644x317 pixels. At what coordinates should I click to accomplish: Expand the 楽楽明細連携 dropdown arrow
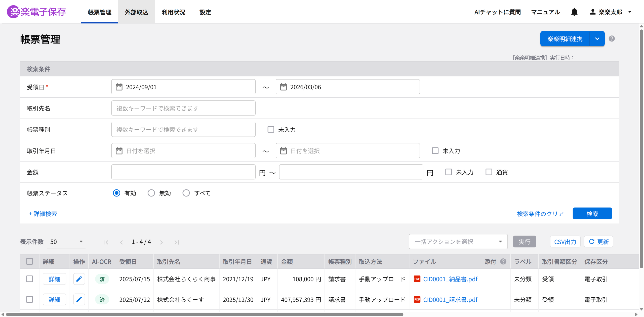[597, 39]
